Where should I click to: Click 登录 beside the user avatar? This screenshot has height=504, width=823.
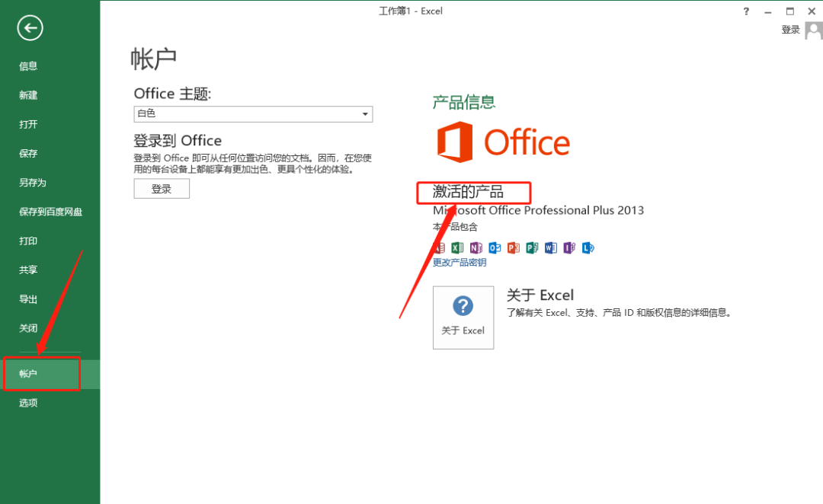(790, 30)
